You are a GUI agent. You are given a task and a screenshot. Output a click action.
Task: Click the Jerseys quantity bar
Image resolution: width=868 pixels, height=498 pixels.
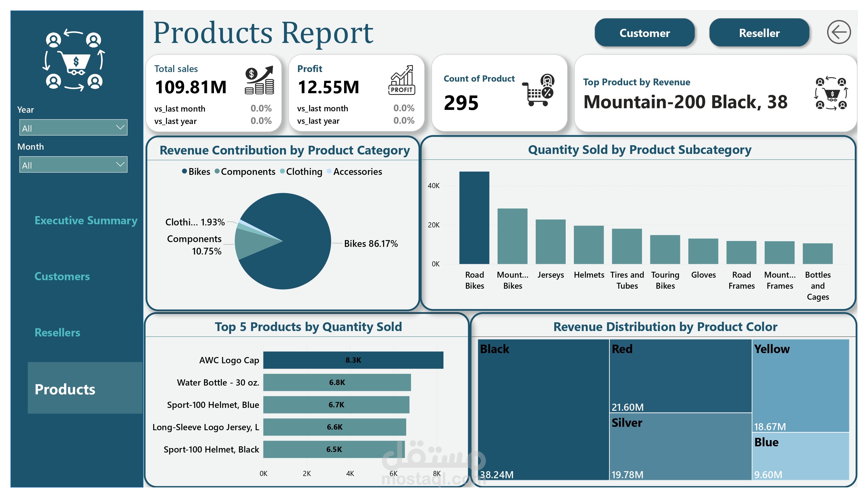coord(550,242)
